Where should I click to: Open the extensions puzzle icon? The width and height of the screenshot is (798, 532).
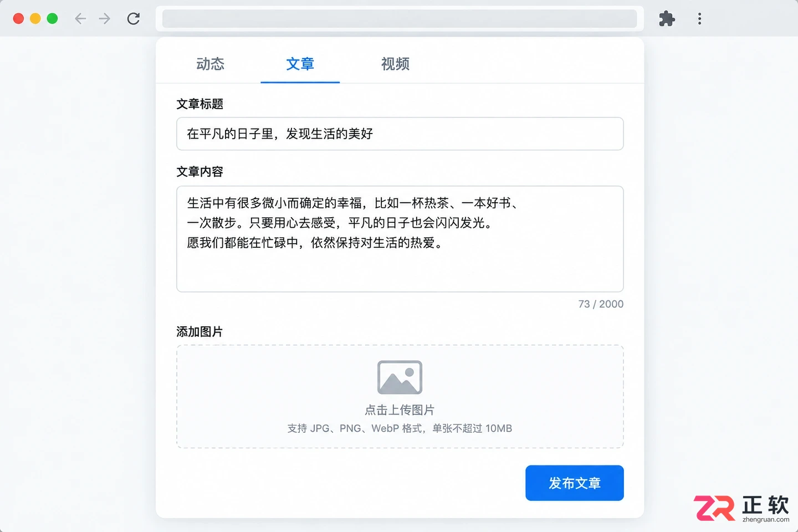(667, 19)
